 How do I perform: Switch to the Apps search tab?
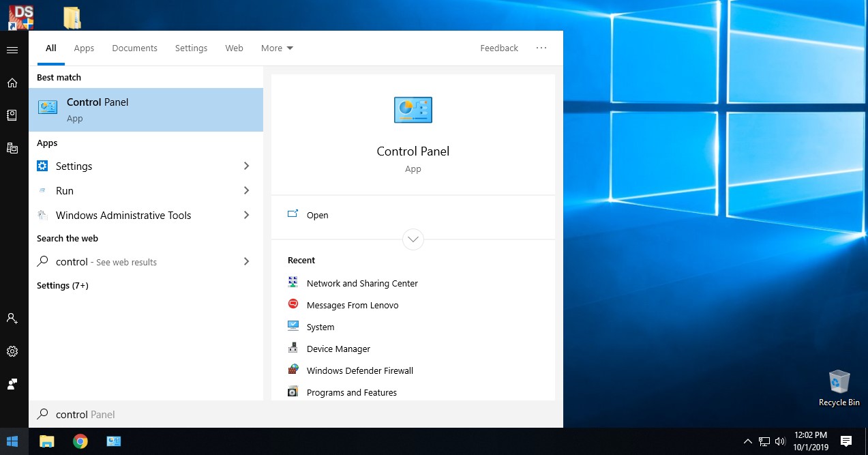point(84,48)
